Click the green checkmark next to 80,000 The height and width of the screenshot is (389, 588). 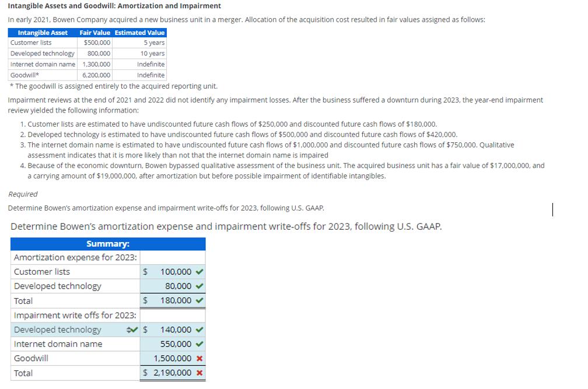(x=198, y=286)
